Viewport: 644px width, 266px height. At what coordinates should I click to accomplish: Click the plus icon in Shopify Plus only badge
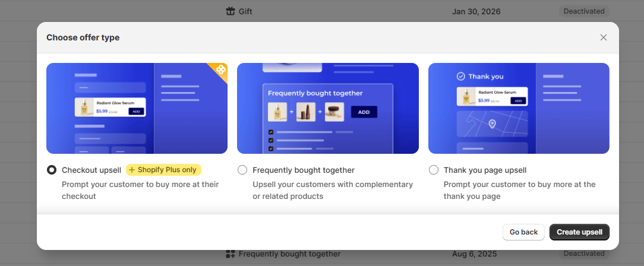(x=132, y=170)
